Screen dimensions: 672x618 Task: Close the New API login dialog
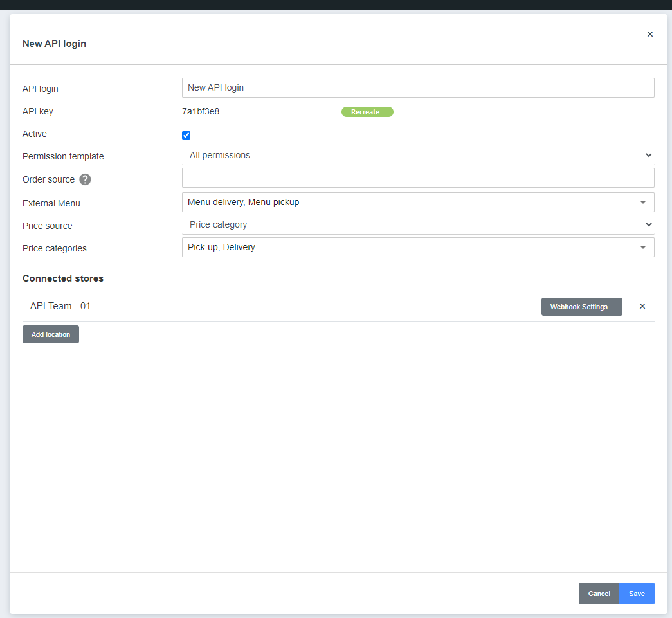click(x=649, y=35)
